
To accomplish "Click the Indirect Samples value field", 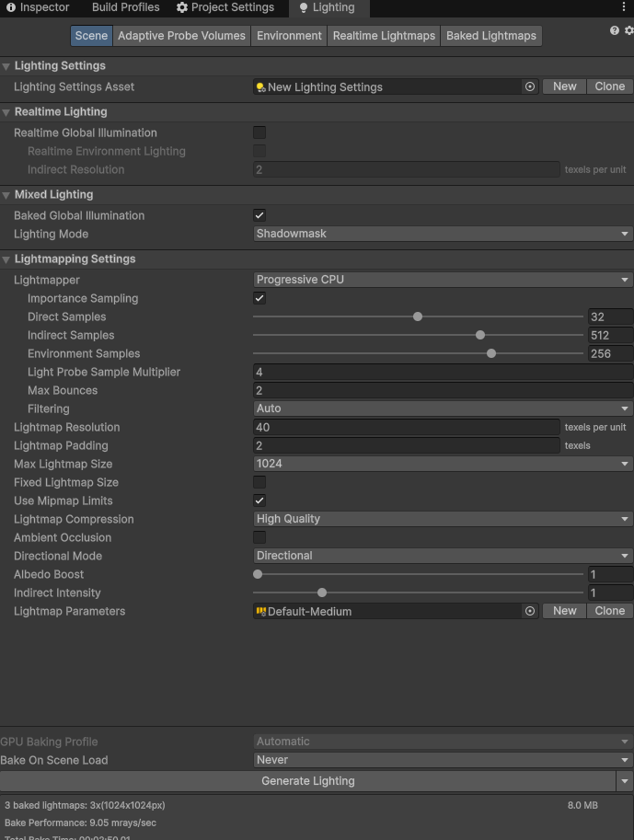I will tap(610, 336).
